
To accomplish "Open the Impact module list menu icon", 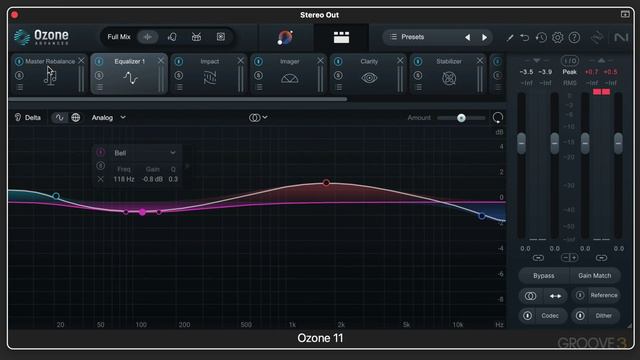I will click(x=179, y=87).
